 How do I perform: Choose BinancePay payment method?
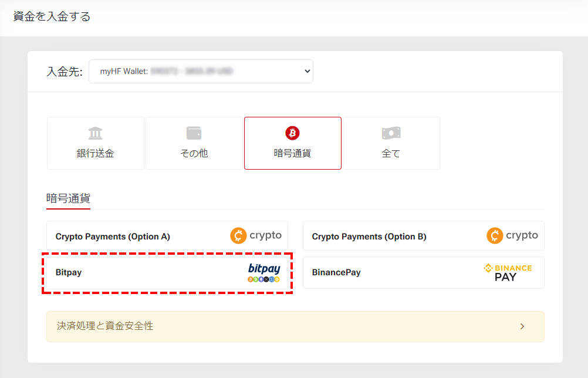[423, 272]
